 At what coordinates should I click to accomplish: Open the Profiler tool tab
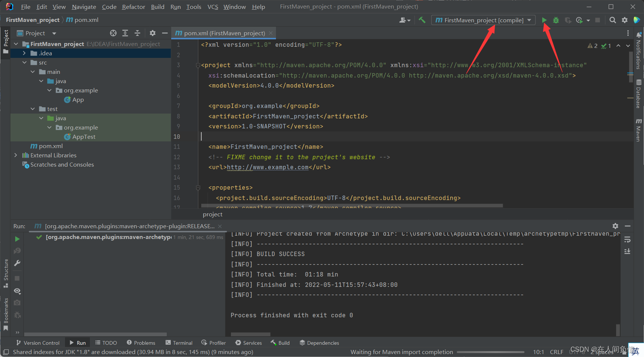coord(214,343)
